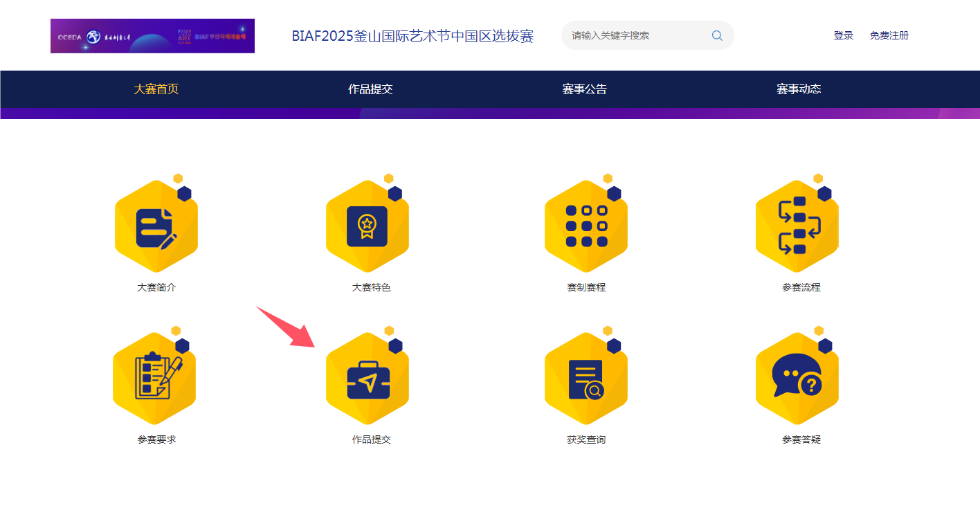Screen dimensions: 980x517
Task: Click the 获奖查询 text label
Action: point(586,438)
